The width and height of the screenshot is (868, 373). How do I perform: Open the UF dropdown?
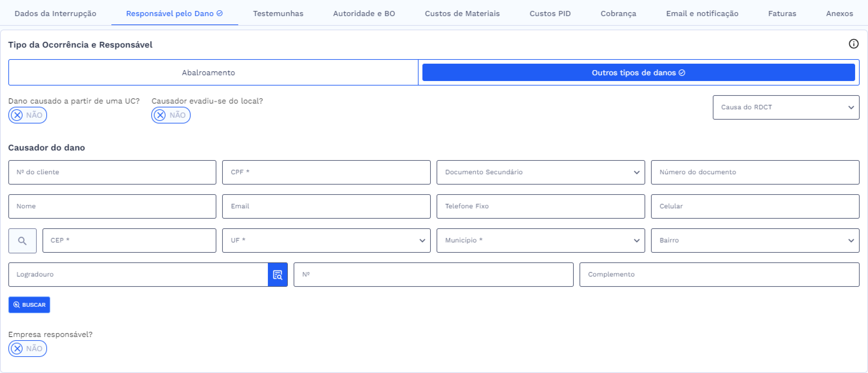pyautogui.click(x=326, y=241)
